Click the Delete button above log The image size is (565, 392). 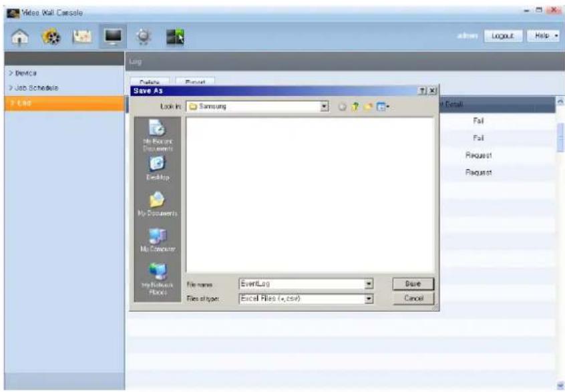tap(150, 81)
